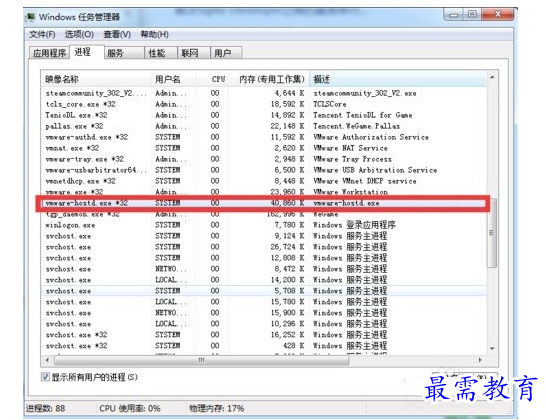Click the Task Manager title bar icon
This screenshot has height=420, width=546.
pos(31,17)
